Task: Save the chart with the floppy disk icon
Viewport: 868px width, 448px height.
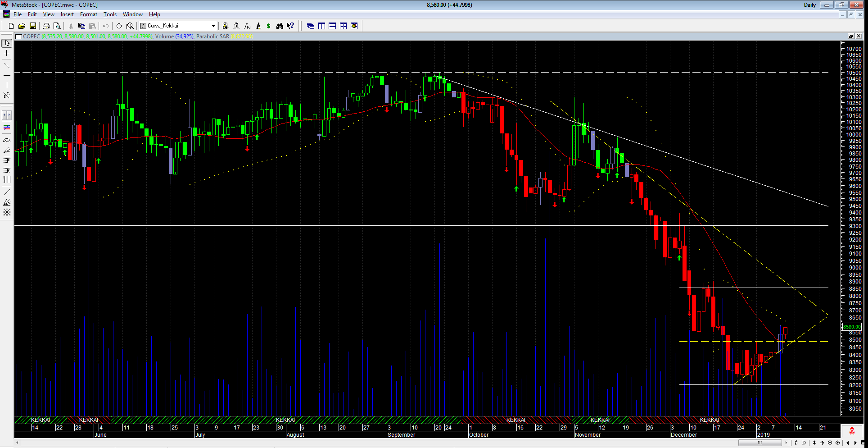Action: coord(32,26)
